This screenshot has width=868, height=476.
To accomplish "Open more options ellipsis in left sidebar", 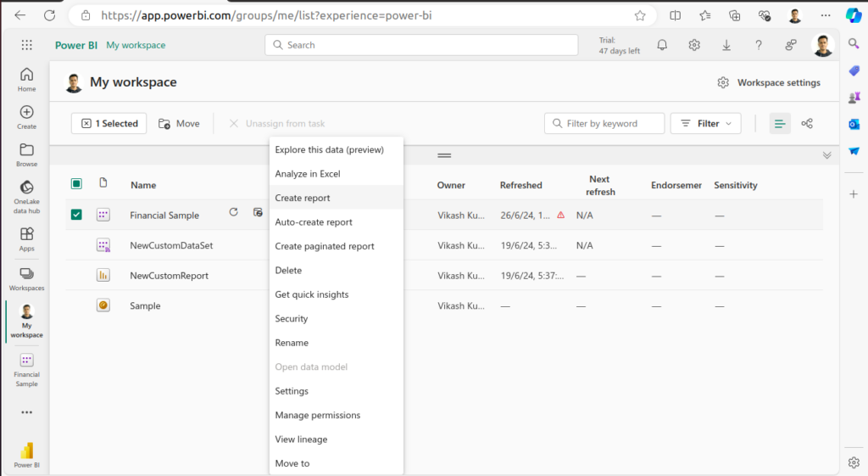I will click(x=26, y=412).
